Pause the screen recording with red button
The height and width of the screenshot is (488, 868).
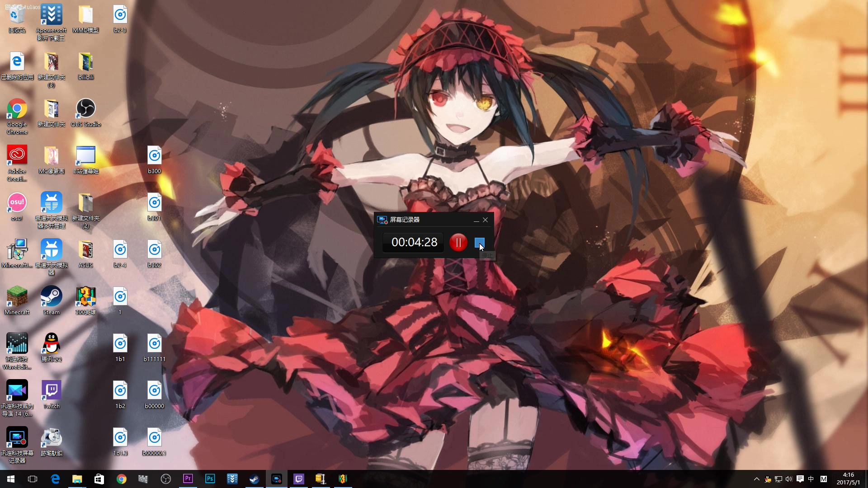point(458,243)
